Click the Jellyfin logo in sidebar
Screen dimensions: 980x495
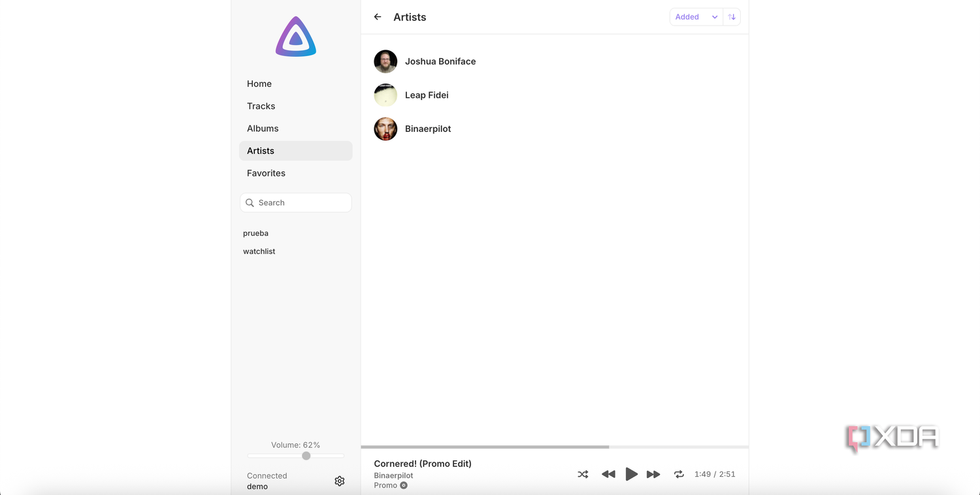296,37
